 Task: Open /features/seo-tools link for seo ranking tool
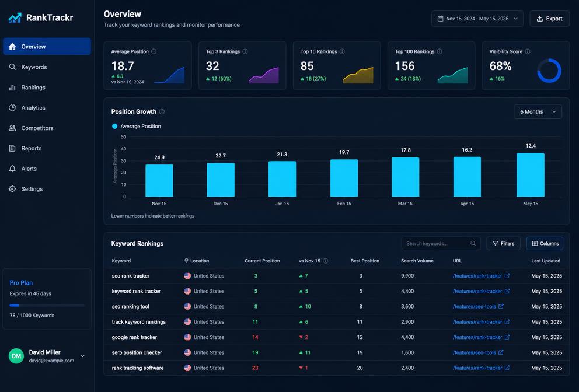[475, 306]
